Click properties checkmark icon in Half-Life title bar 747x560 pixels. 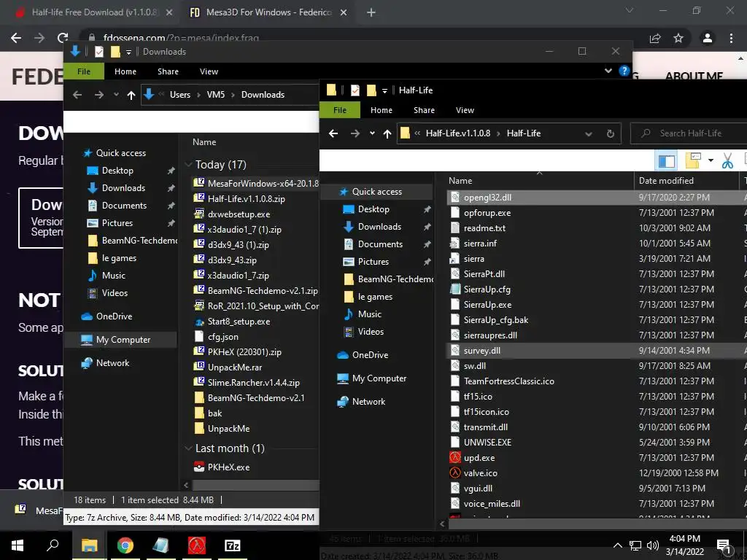coord(355,90)
